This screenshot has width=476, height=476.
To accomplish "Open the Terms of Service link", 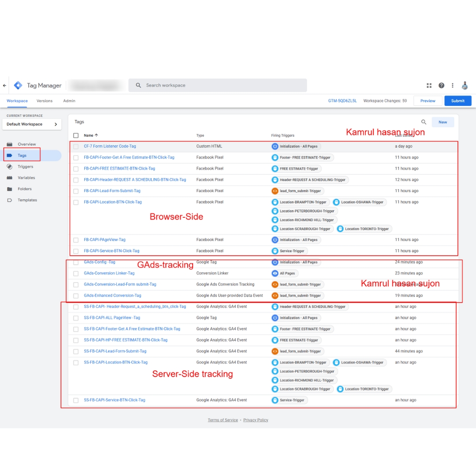I will tap(223, 420).
